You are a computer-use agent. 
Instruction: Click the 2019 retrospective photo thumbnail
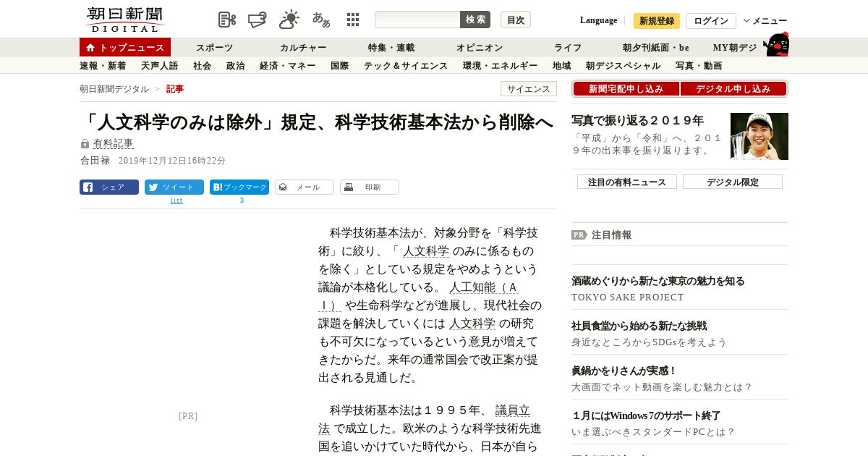[x=759, y=136]
